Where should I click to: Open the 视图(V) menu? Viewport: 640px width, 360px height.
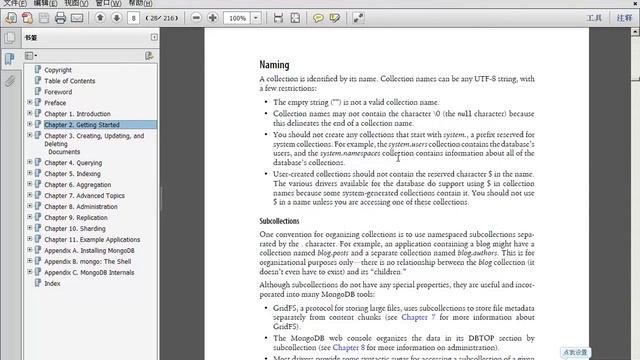(76, 3)
